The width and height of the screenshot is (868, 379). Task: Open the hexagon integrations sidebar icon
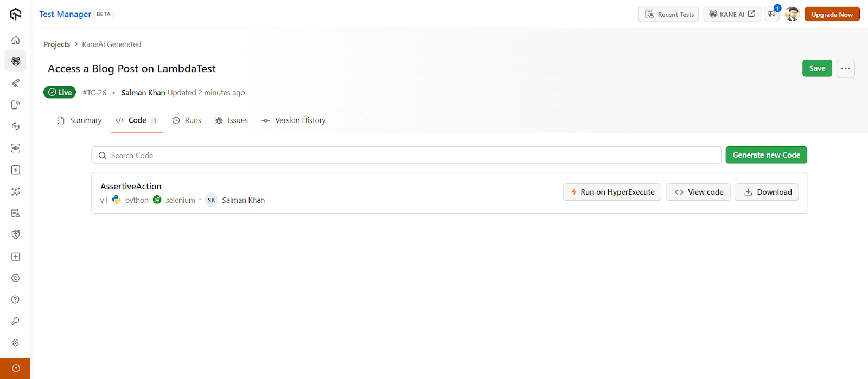click(x=16, y=343)
